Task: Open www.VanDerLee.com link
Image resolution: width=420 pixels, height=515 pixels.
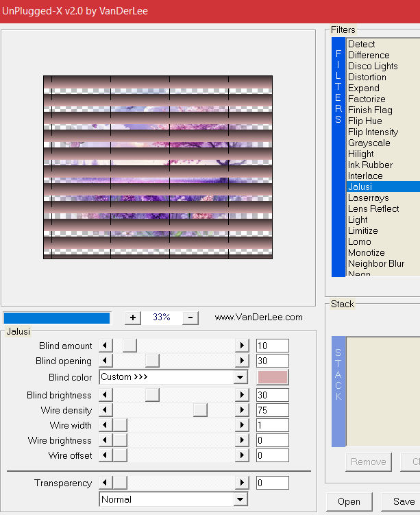Action: click(258, 318)
